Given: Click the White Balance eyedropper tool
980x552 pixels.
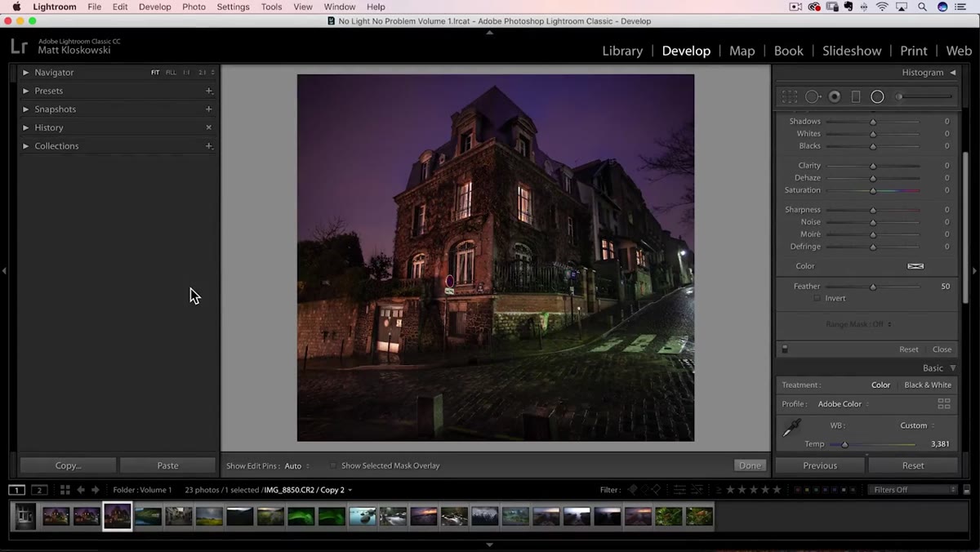Looking at the screenshot, I should coord(791,428).
